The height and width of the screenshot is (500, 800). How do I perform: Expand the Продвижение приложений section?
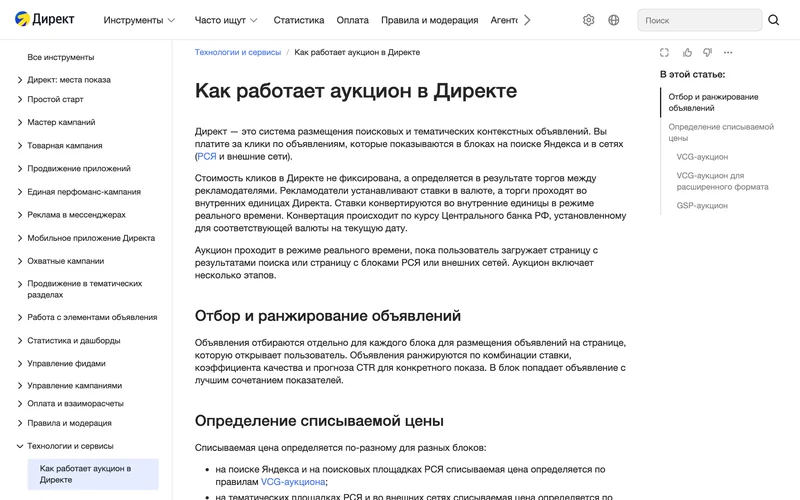[73, 168]
